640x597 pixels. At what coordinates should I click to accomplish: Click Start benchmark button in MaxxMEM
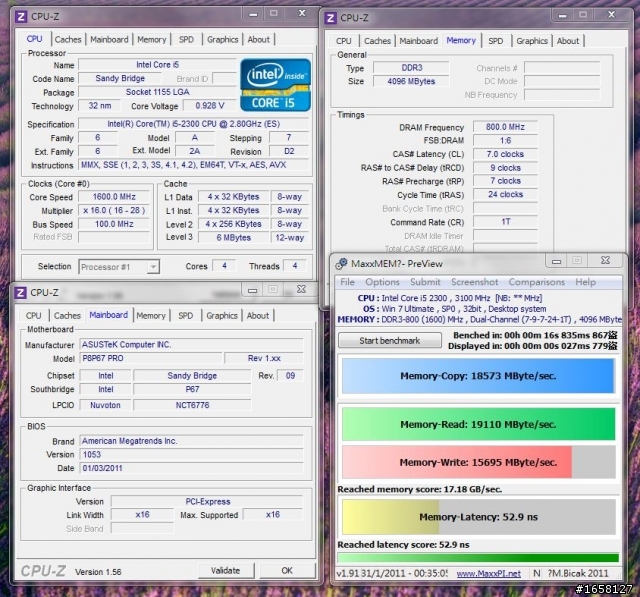click(390, 340)
